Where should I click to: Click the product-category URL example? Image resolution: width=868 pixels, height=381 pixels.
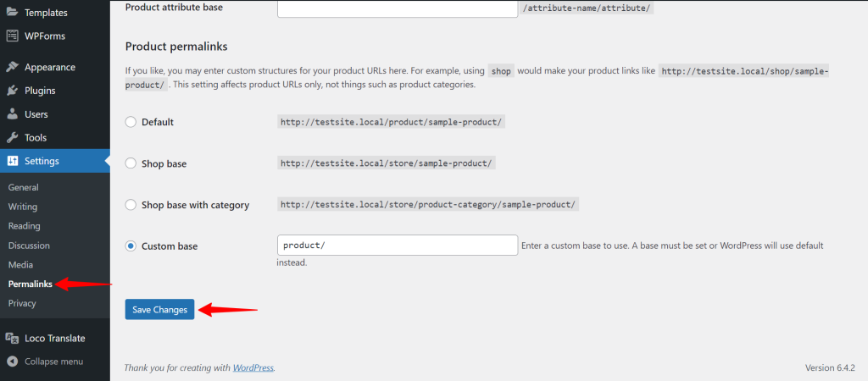pyautogui.click(x=428, y=204)
